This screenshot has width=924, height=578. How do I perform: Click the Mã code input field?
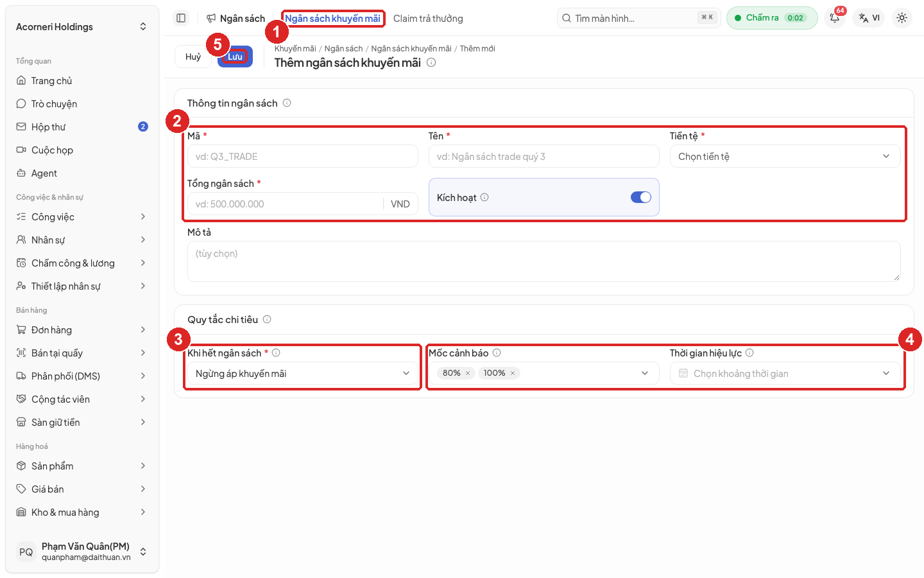click(303, 156)
